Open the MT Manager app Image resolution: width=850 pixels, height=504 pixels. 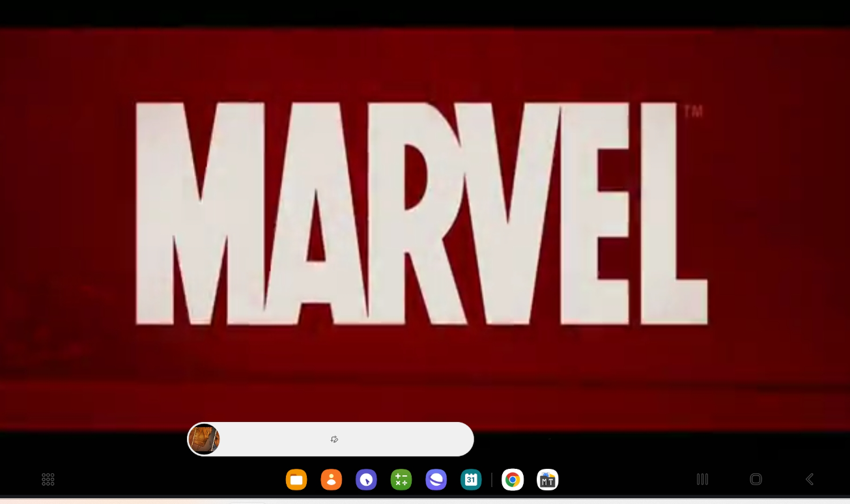(548, 480)
